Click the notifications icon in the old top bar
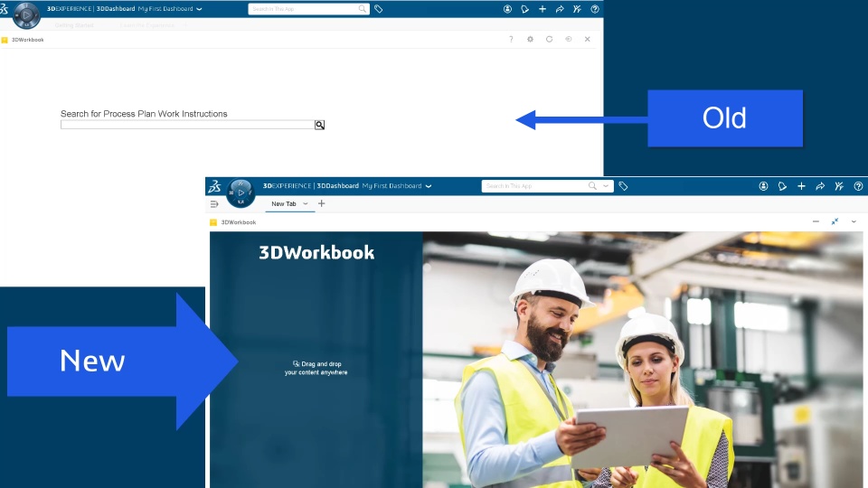868x488 pixels. point(524,9)
